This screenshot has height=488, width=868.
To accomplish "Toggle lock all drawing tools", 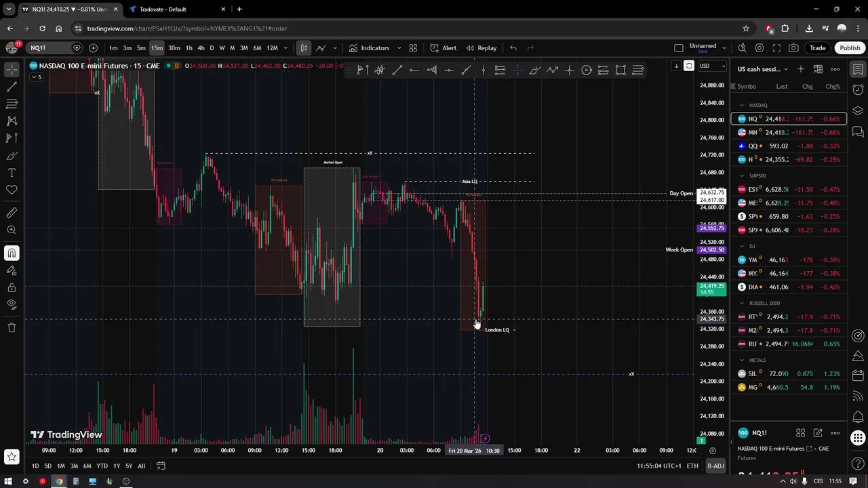I will [12, 287].
